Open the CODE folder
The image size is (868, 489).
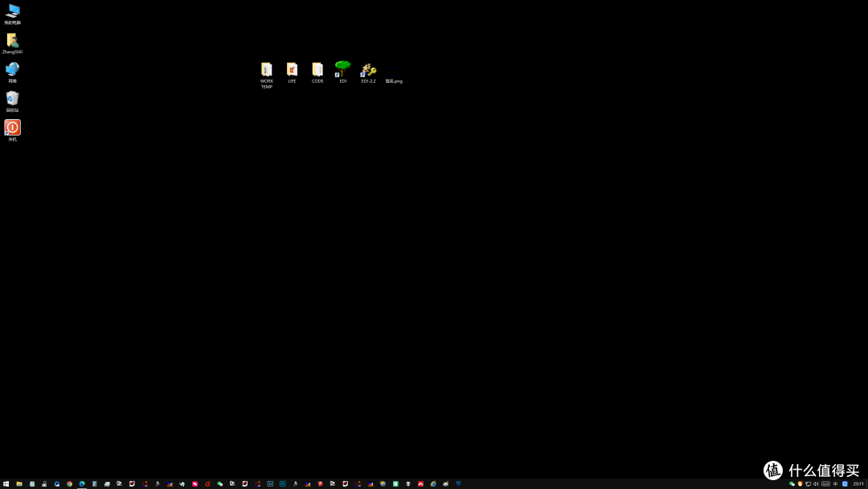tap(317, 72)
